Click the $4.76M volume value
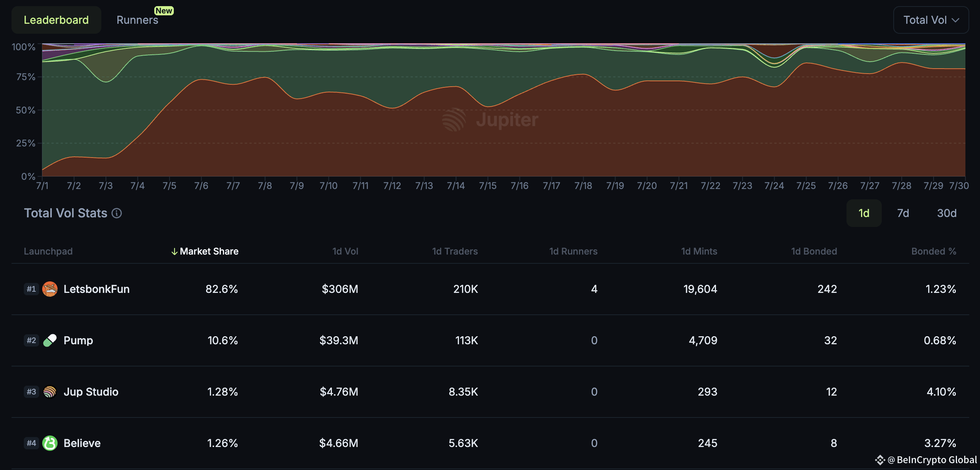 coord(339,392)
